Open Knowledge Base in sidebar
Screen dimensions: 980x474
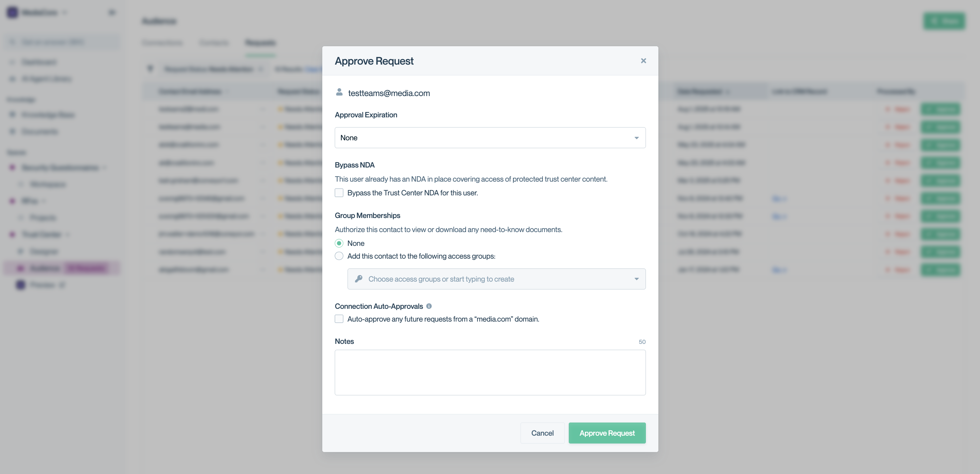48,114
